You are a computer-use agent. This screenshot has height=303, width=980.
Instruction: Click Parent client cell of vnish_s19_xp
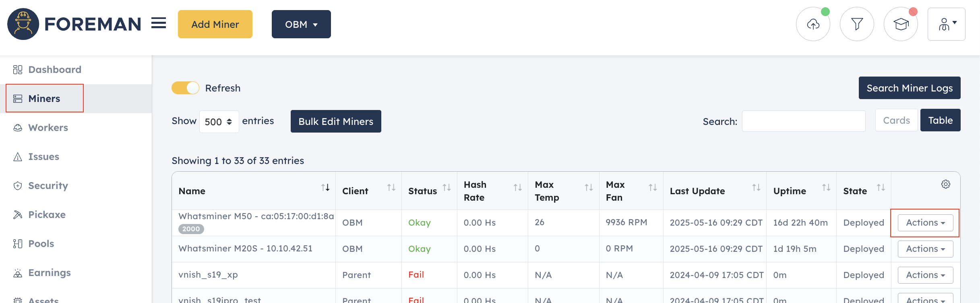tap(356, 275)
